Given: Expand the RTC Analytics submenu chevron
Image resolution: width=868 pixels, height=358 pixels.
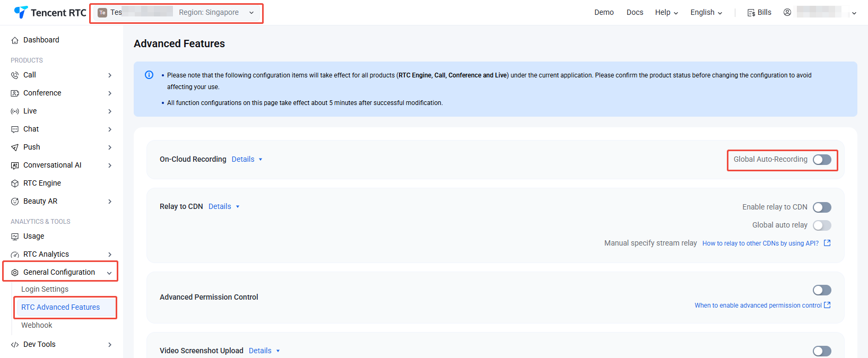Looking at the screenshot, I should tap(110, 255).
